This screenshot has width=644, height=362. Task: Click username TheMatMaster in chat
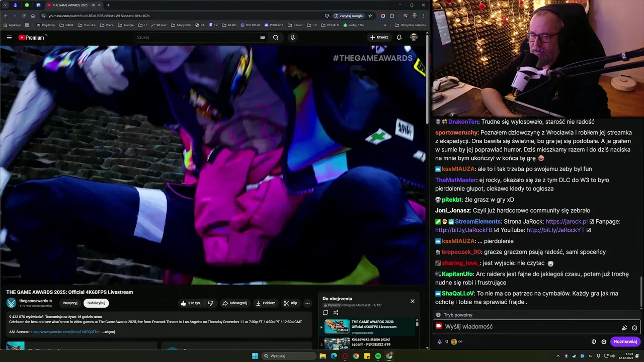point(456,180)
